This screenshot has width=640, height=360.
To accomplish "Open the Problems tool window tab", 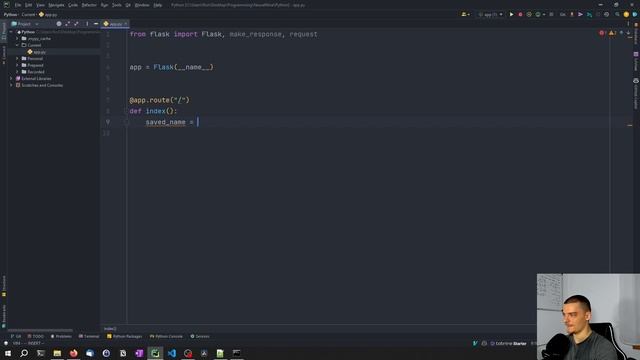I will pos(61,336).
